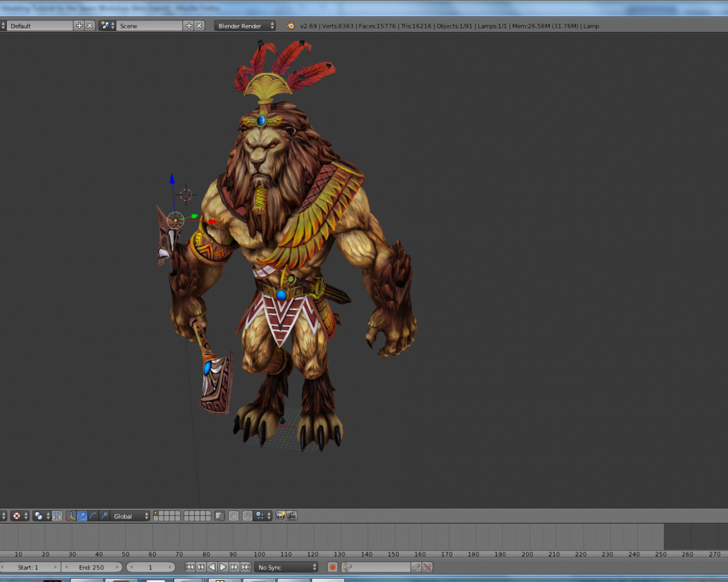This screenshot has width=728, height=582.
Task: Insert keyframe with the key icon
Action: 416,567
